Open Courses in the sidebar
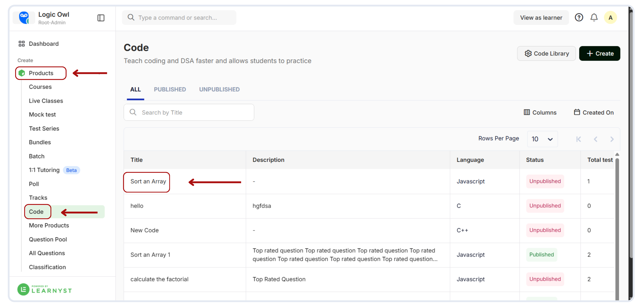 coord(40,87)
